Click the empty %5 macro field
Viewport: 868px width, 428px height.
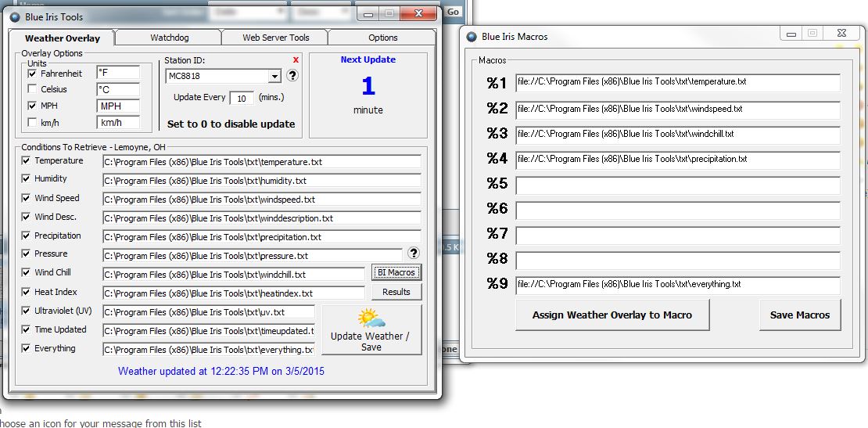pos(678,185)
